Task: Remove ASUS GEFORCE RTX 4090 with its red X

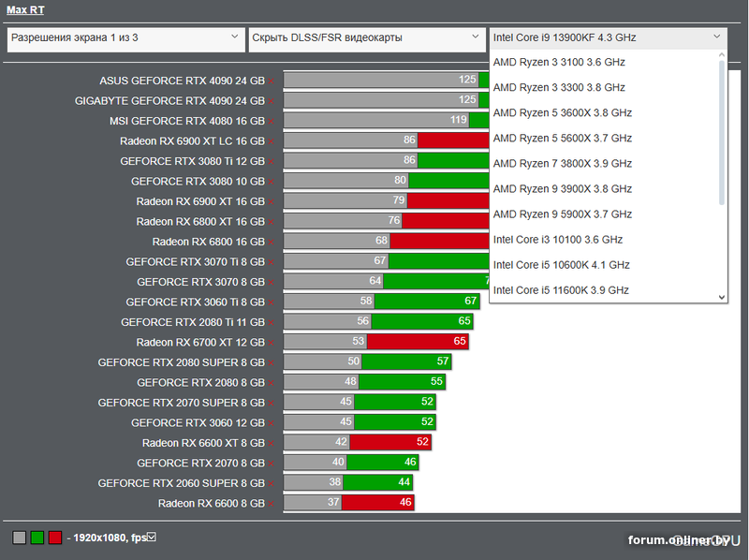Action: 271,81
